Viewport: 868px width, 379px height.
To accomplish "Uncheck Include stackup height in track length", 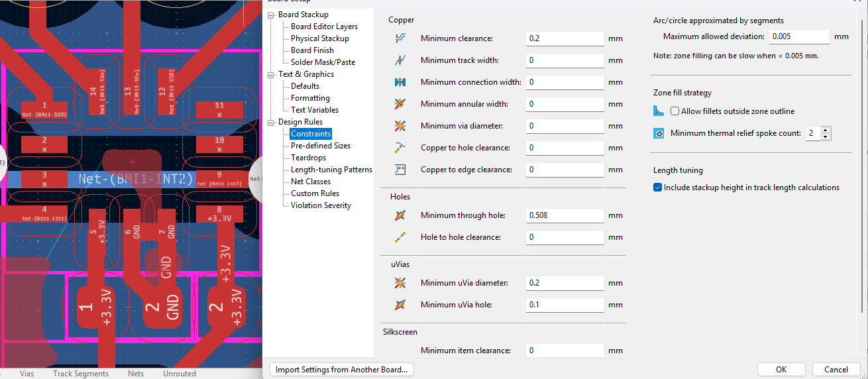I will tap(658, 188).
